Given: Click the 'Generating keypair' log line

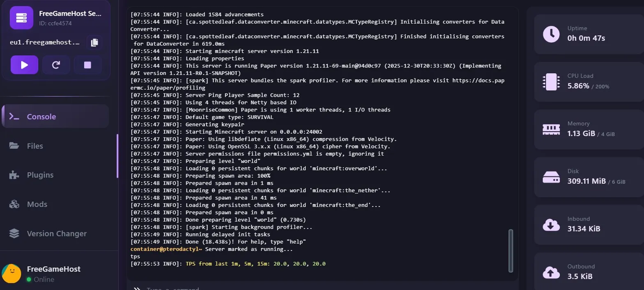Looking at the screenshot, I should click(187, 125).
